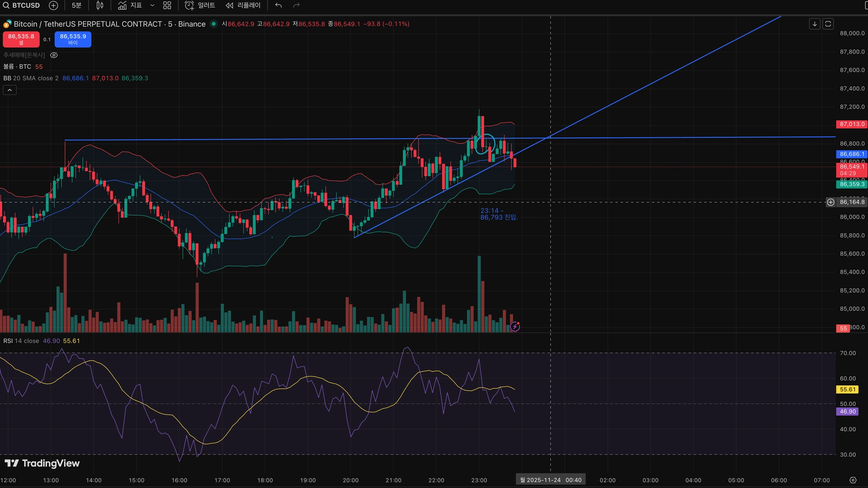Click the blue 바이 buy button
This screenshot has width=868, height=488.
pyautogui.click(x=73, y=39)
